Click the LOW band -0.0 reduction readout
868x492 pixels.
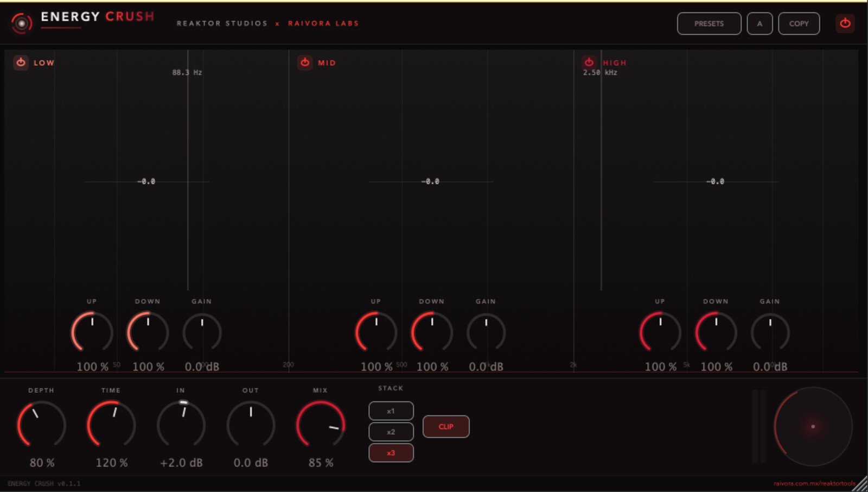(146, 181)
